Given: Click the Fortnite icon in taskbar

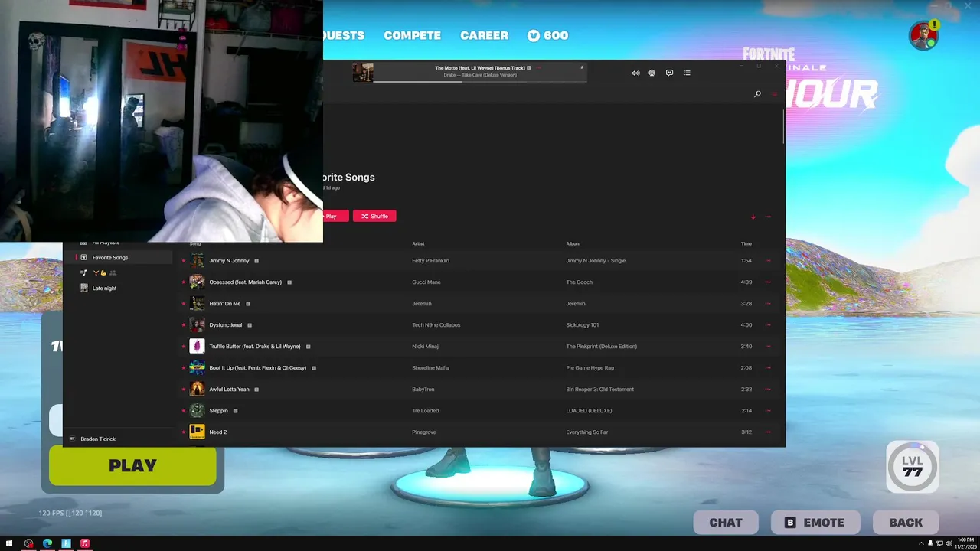Looking at the screenshot, I should [67, 543].
